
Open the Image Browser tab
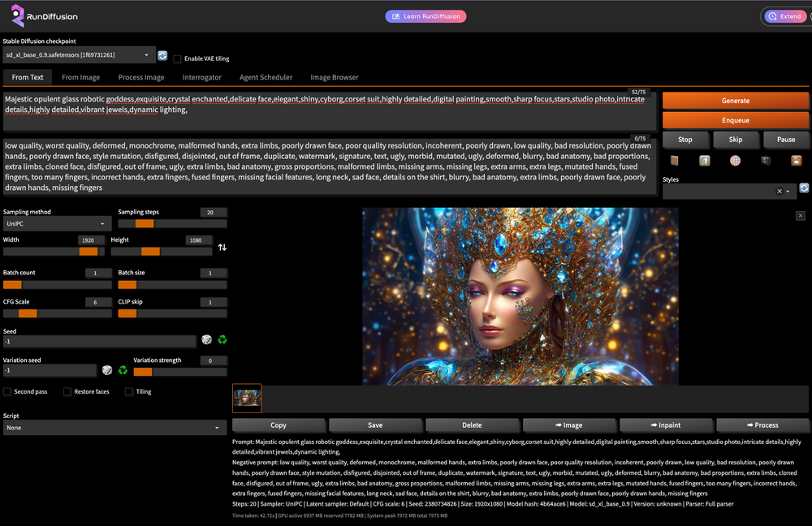[x=334, y=77]
